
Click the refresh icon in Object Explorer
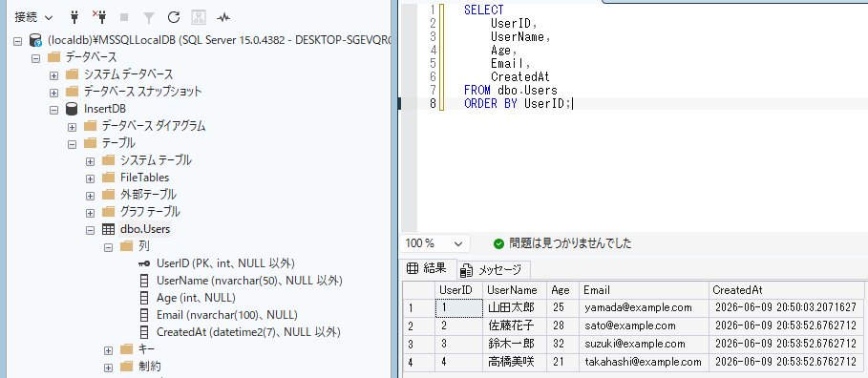(174, 18)
